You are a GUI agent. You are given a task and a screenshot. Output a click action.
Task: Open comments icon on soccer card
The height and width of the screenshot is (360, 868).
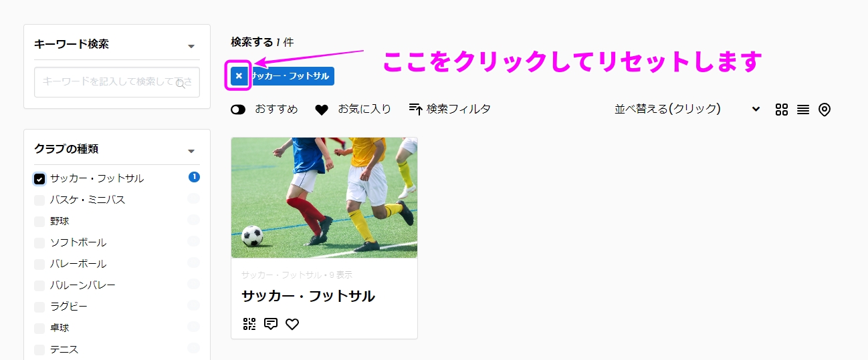[x=271, y=325]
